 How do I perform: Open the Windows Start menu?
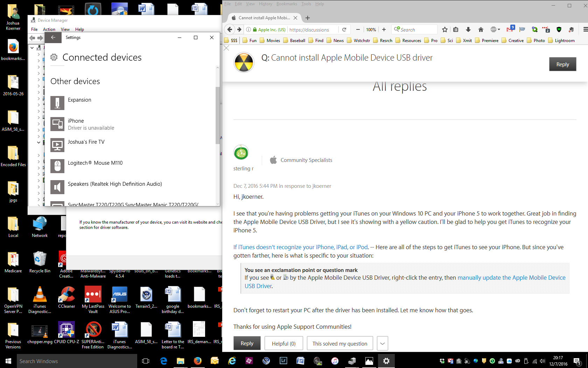8,361
